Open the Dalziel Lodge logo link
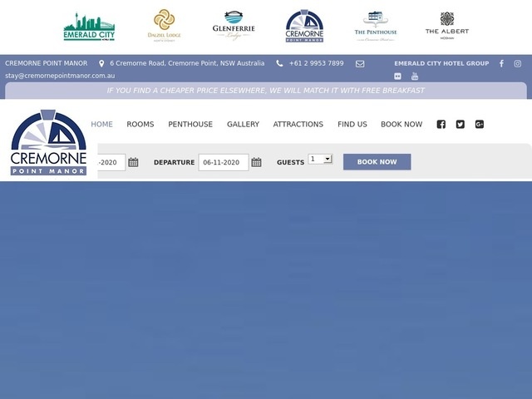Viewport: 532px width, 399px height. [164, 26]
